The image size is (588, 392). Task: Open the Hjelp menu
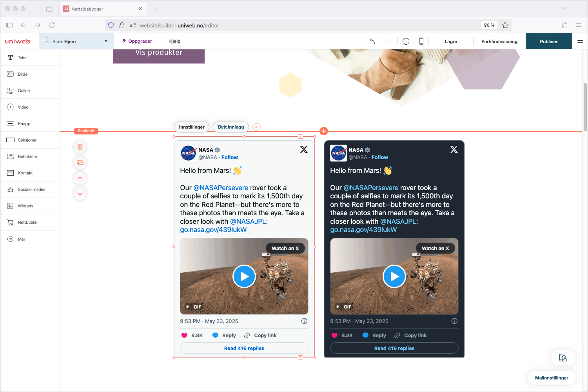(x=175, y=41)
